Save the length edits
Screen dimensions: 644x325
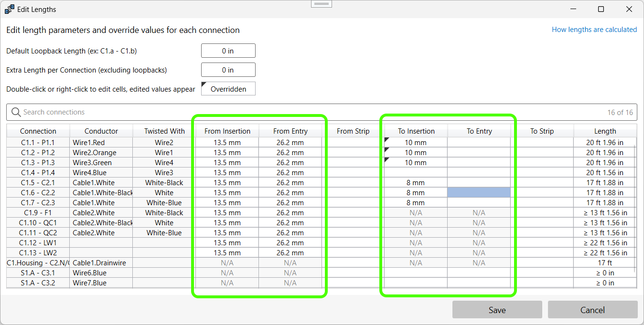coord(497,310)
